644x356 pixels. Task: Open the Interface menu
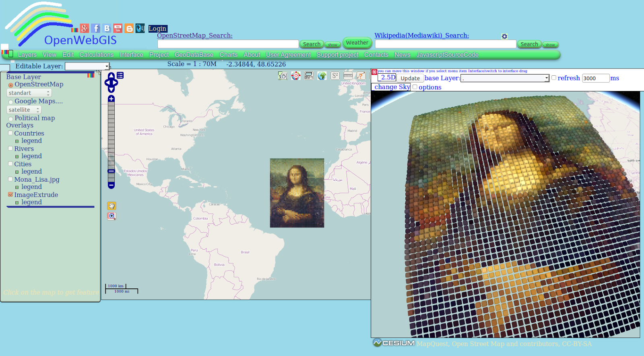pos(131,55)
